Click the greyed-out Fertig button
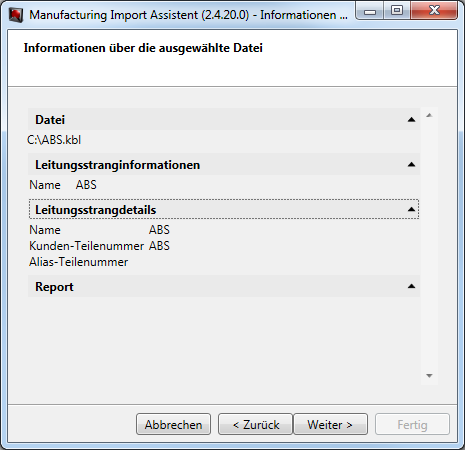 point(412,424)
